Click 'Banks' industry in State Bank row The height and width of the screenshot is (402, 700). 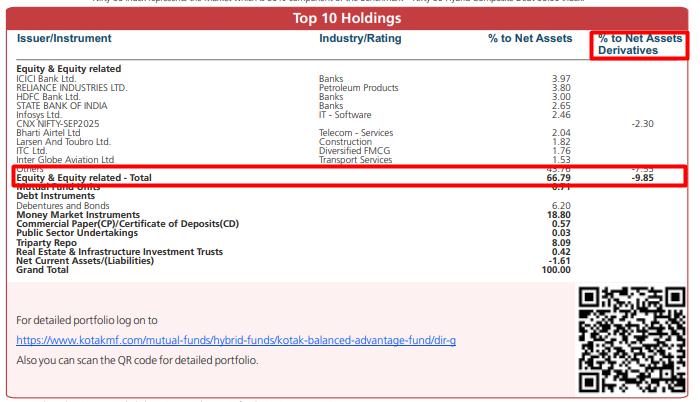pyautogui.click(x=331, y=105)
